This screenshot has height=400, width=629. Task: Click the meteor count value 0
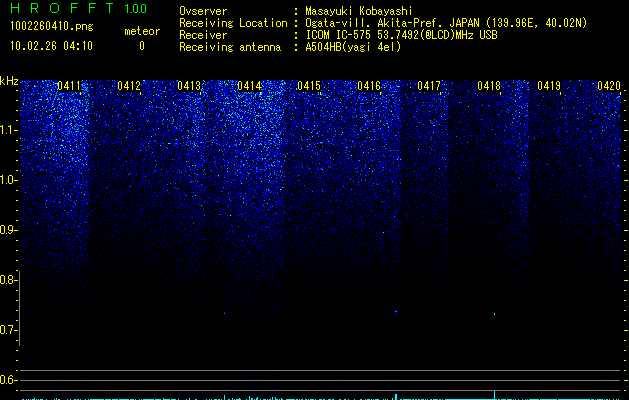coord(142,46)
